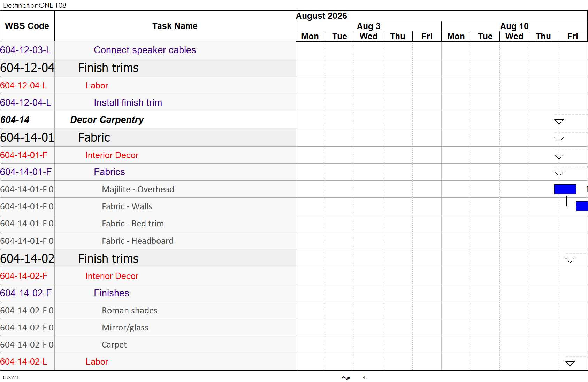Select the Decor Carpentry task name
588x382 pixels.
pos(107,120)
